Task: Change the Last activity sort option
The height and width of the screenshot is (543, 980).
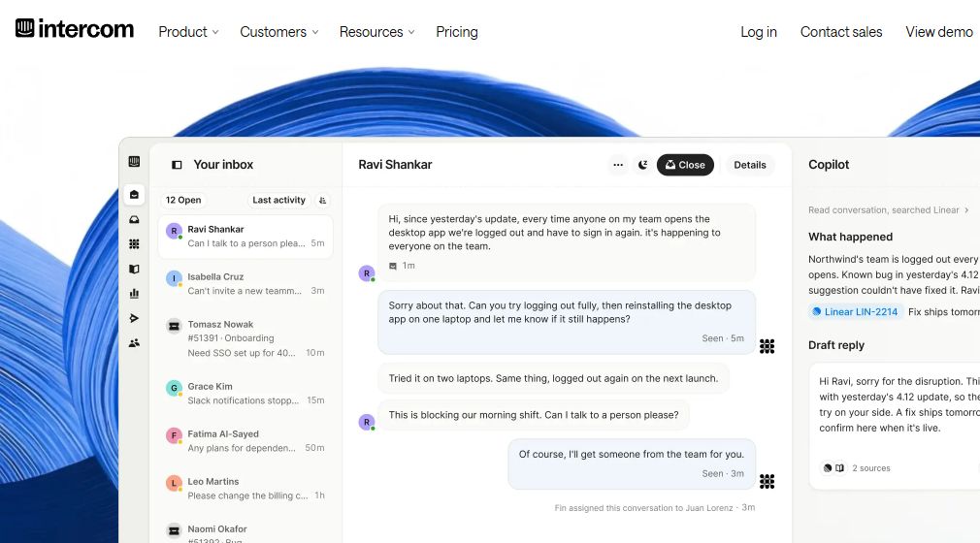Action: coord(278,200)
